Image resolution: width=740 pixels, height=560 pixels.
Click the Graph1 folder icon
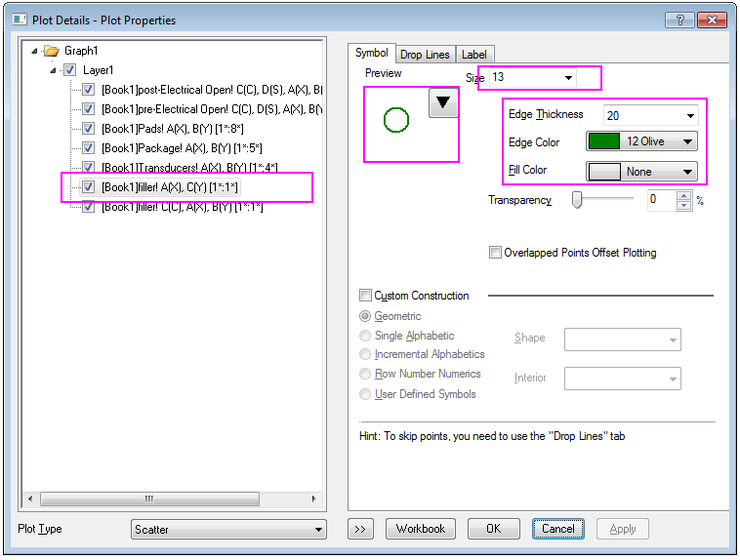pos(51,51)
